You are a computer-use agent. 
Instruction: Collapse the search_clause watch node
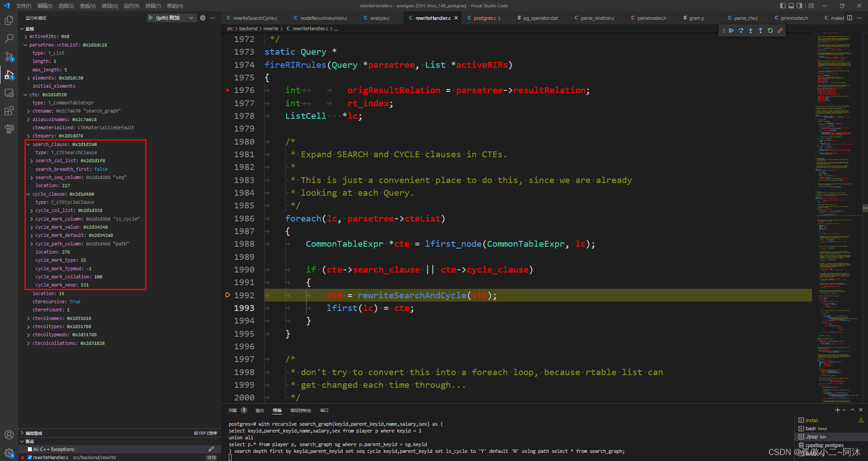28,145
